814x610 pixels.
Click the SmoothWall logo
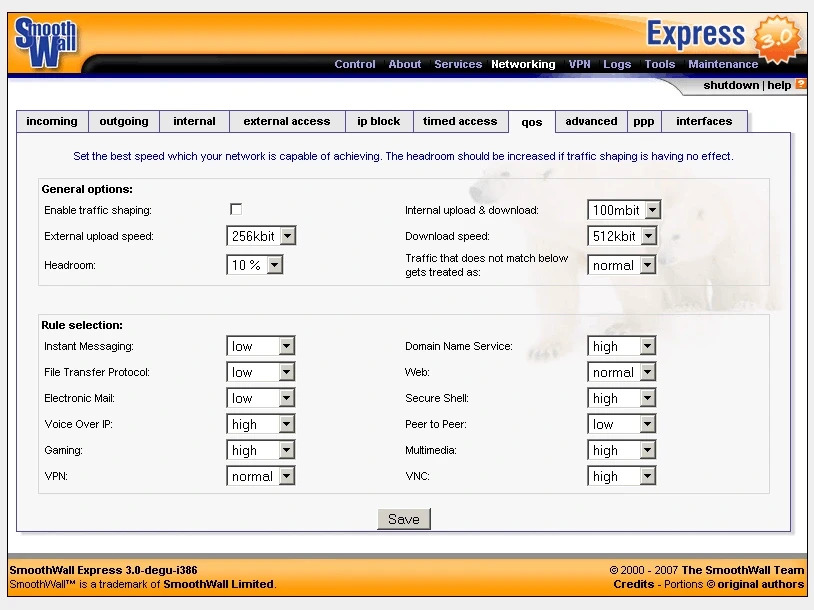tap(46, 43)
